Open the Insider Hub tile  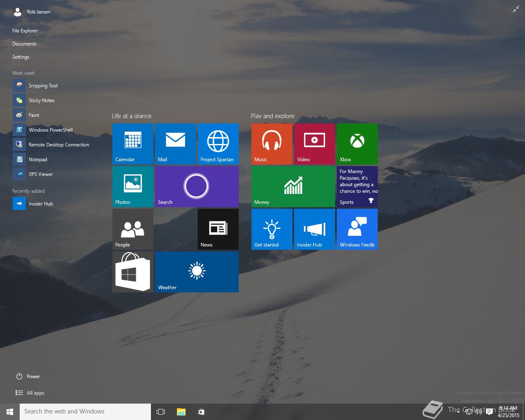[315, 229]
